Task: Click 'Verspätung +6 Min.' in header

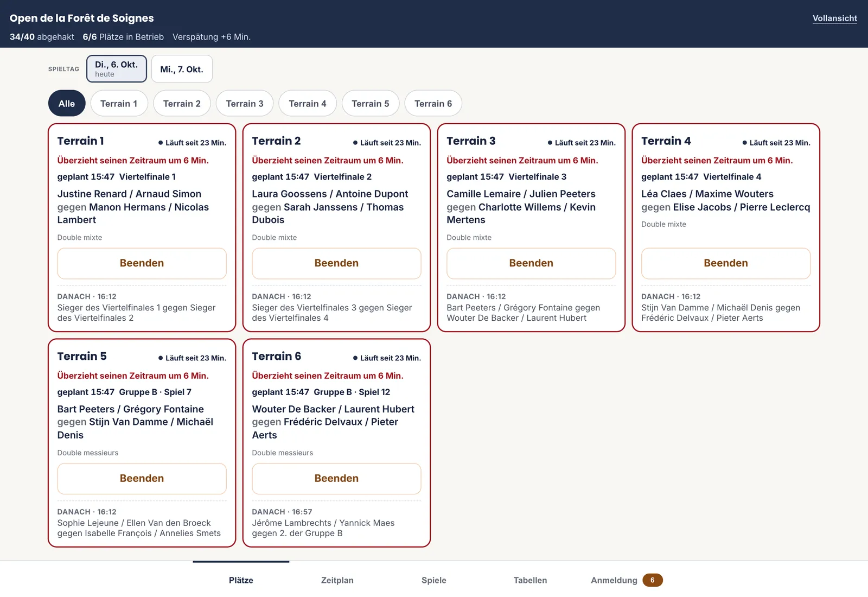Action: tap(212, 37)
